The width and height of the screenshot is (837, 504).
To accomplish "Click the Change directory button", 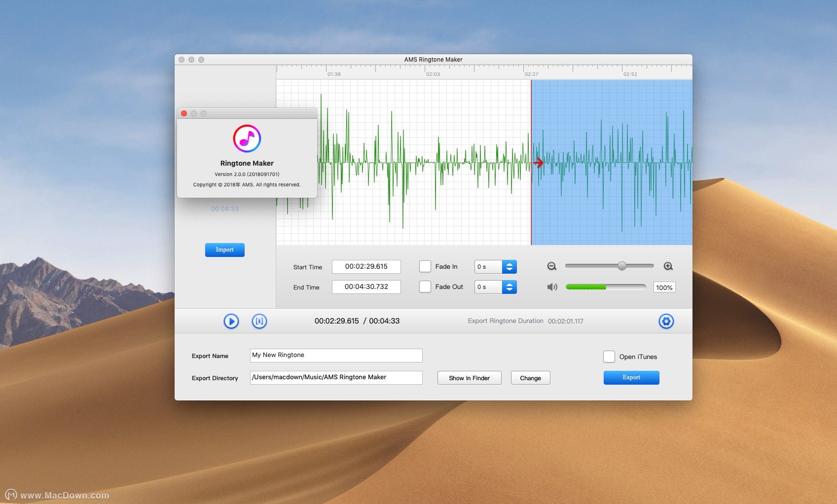I will click(531, 378).
